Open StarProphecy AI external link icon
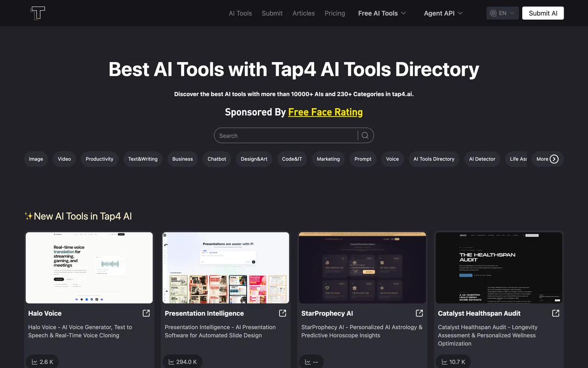 click(419, 313)
